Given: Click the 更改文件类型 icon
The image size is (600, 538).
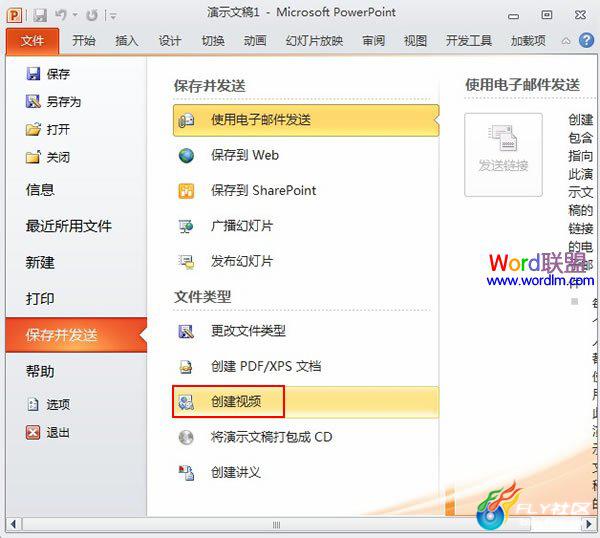Looking at the screenshot, I should click(186, 331).
